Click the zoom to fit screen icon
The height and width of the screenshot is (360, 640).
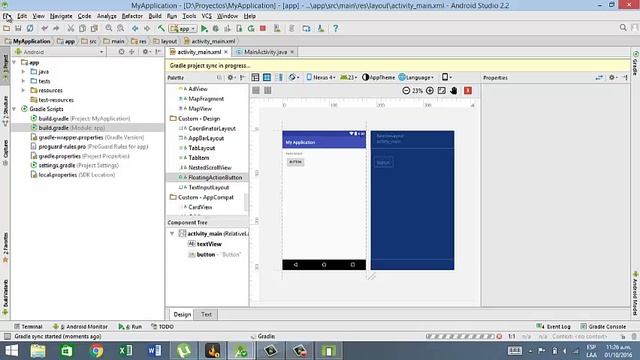click(442, 91)
